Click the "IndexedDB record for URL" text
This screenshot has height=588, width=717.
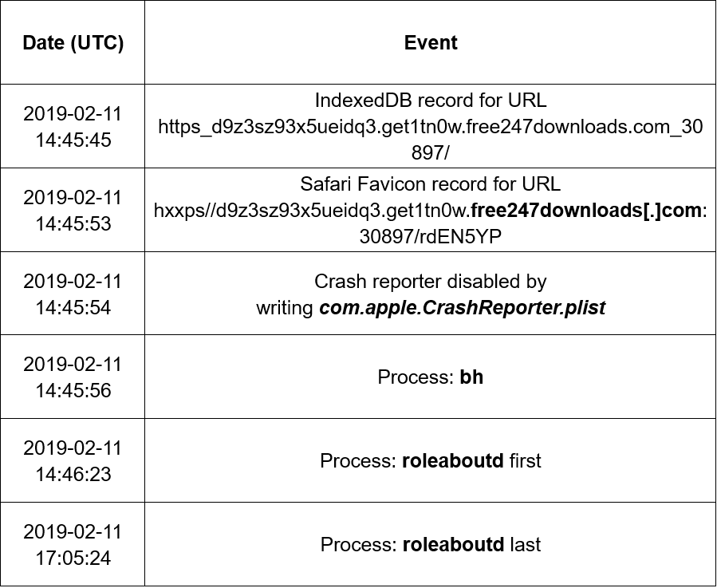pos(431,101)
